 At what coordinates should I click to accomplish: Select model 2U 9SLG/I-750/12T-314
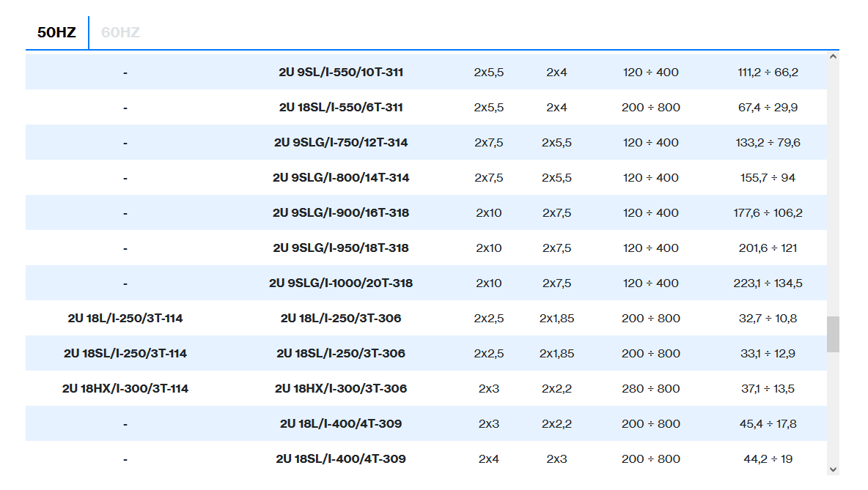click(x=341, y=143)
